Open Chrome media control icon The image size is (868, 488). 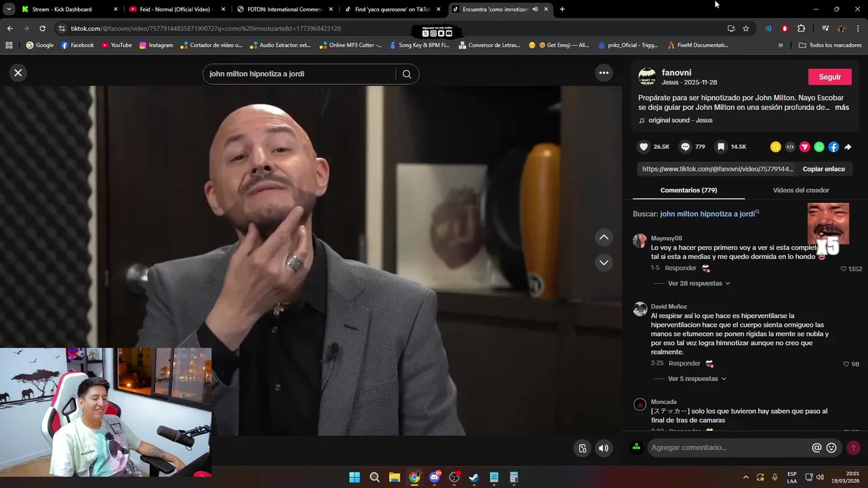point(825,28)
